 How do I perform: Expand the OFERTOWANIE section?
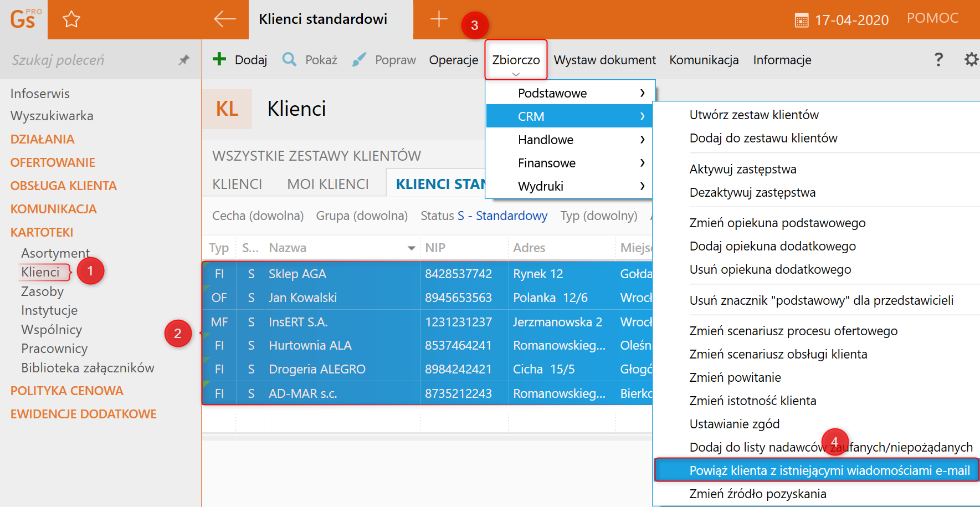click(x=53, y=162)
